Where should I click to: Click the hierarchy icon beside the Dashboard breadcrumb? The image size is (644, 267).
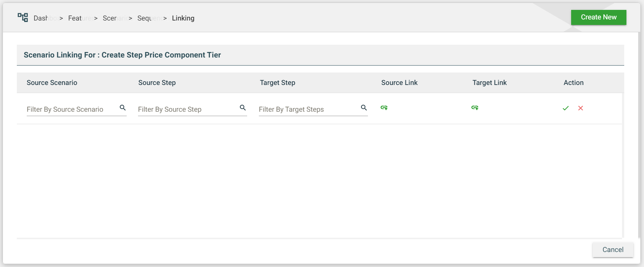(x=23, y=18)
